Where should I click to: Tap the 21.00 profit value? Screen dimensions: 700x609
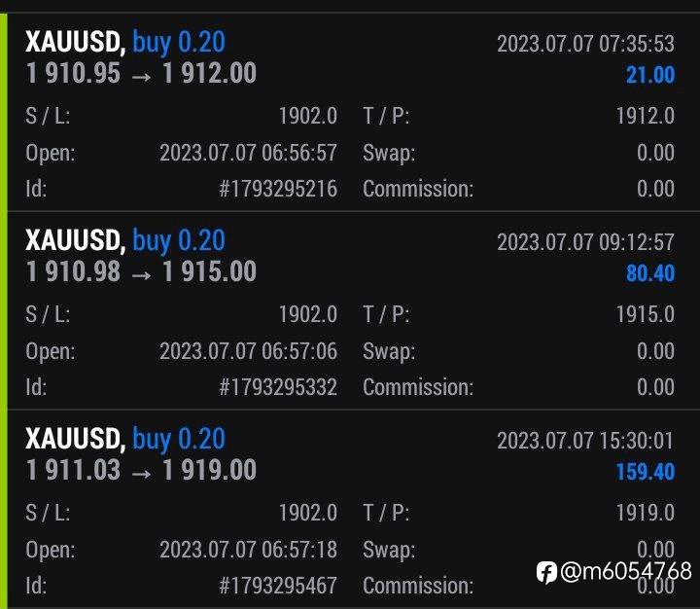click(x=650, y=75)
